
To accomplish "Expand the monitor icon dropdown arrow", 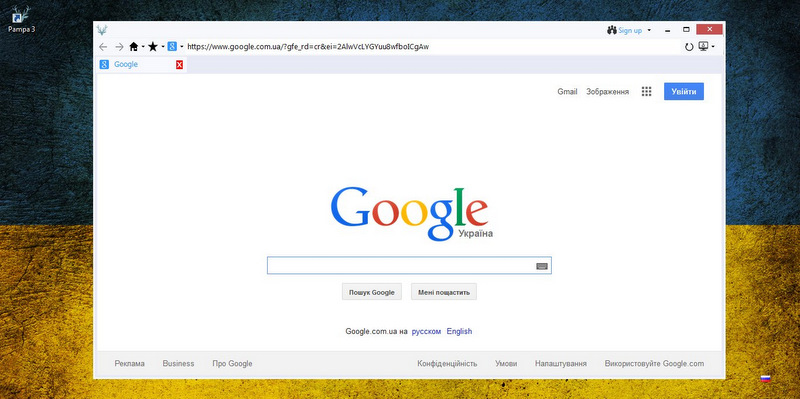I will click(x=713, y=47).
